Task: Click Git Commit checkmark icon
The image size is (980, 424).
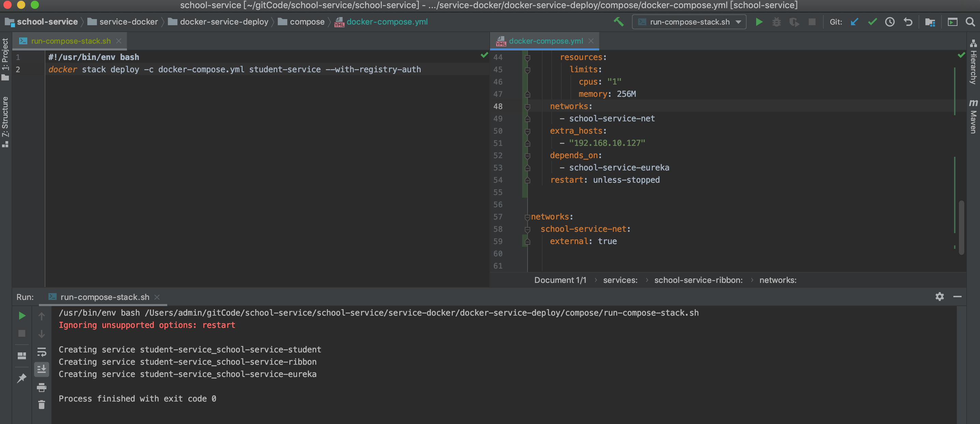Action: pos(872,22)
